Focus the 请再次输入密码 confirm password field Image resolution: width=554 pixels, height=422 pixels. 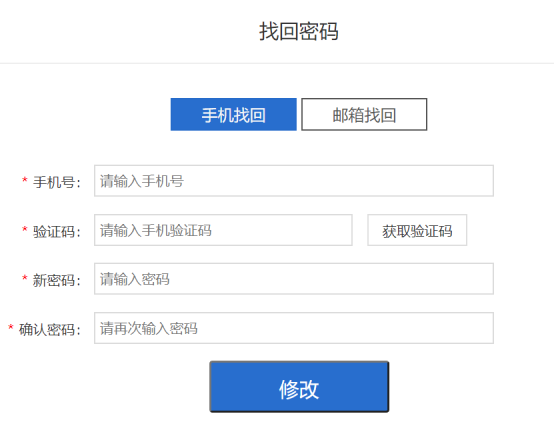point(294,328)
